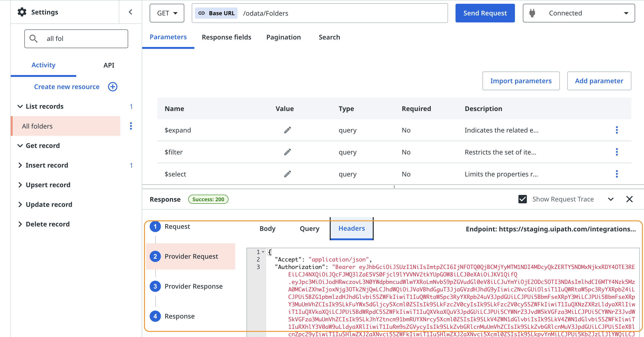644x337 pixels.
Task: Click the Create new resource plus icon
Action: 112,87
